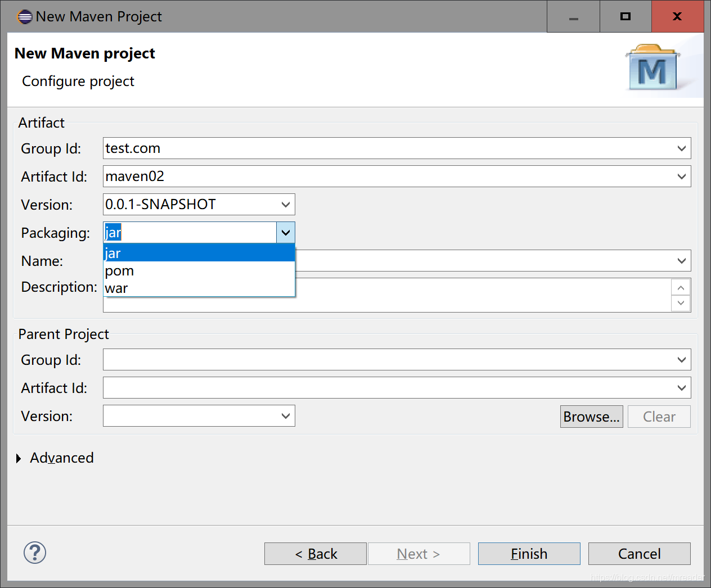The image size is (711, 588).
Task: Choose war packaging option
Action: [x=199, y=288]
